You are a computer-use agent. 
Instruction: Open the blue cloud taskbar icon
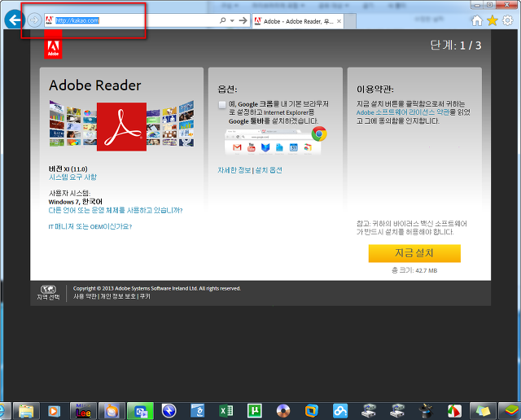pos(340,411)
